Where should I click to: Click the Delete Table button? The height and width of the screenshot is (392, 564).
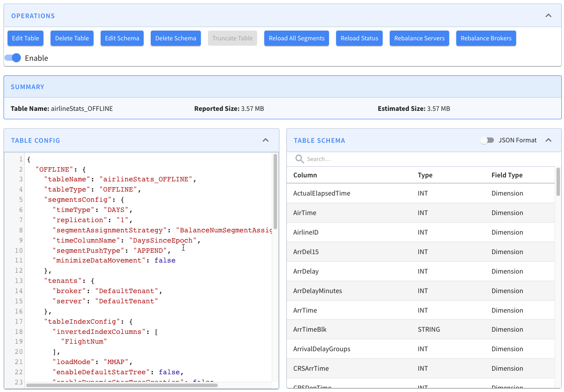[72, 38]
